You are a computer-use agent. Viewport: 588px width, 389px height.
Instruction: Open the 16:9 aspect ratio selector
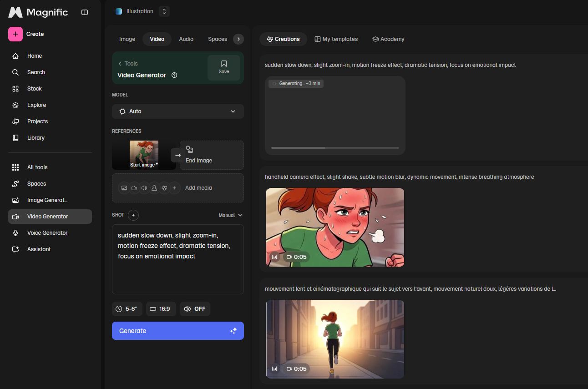point(162,309)
